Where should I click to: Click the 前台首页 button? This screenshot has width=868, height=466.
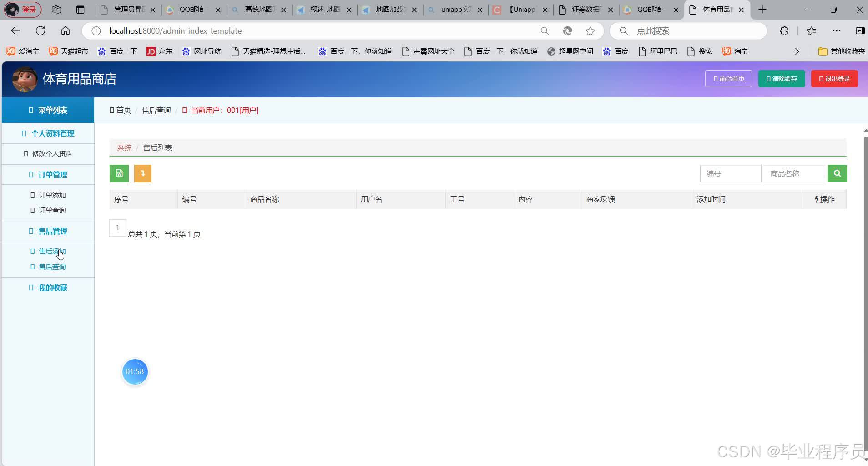pos(728,79)
